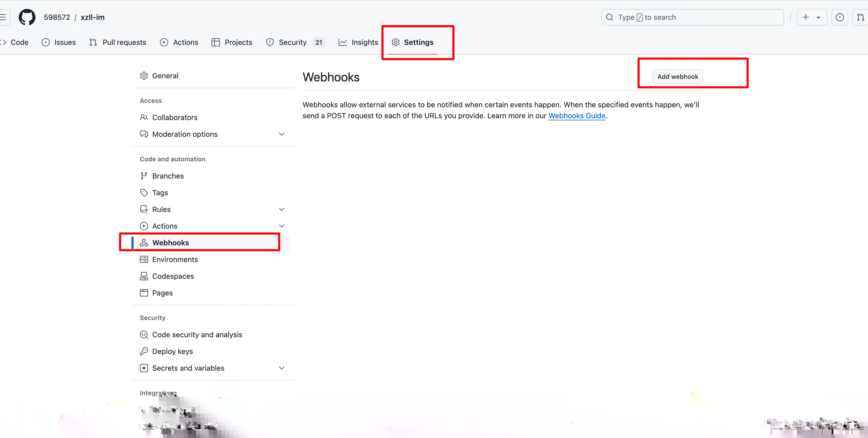Viewport: 868px width, 438px height.
Task: Click the search magnifier icon
Action: point(610,17)
